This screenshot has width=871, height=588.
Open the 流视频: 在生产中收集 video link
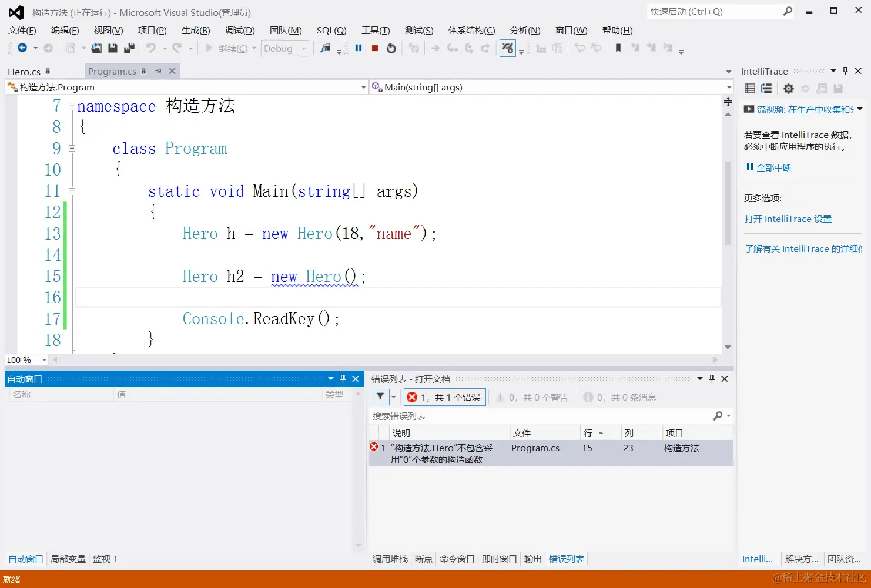click(x=805, y=109)
